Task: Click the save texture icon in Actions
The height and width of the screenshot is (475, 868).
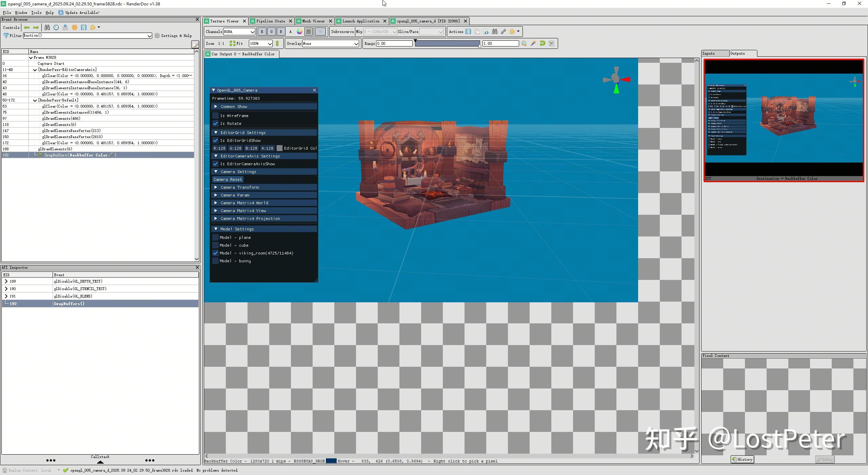Action: (x=468, y=32)
